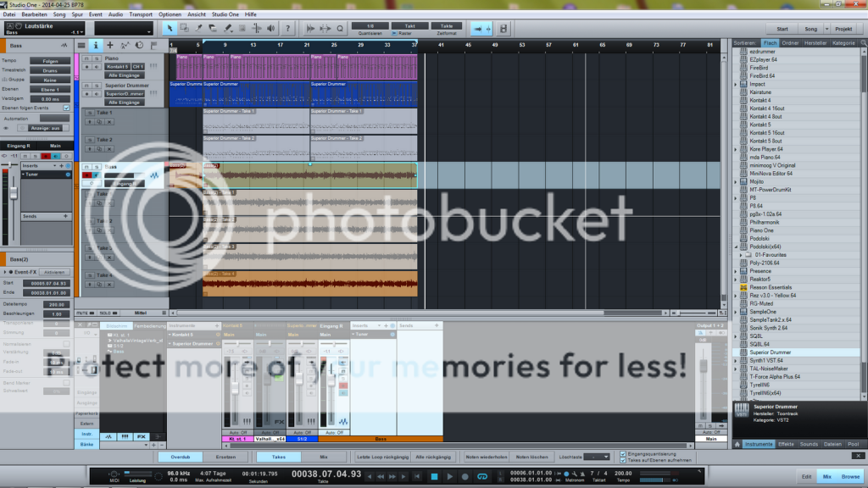Click the add track plus icon

click(110, 46)
